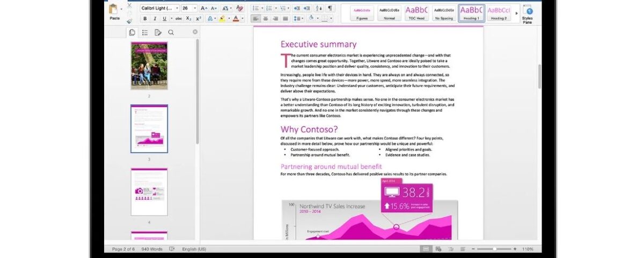Switch to Web Layout view icon

tap(438, 249)
